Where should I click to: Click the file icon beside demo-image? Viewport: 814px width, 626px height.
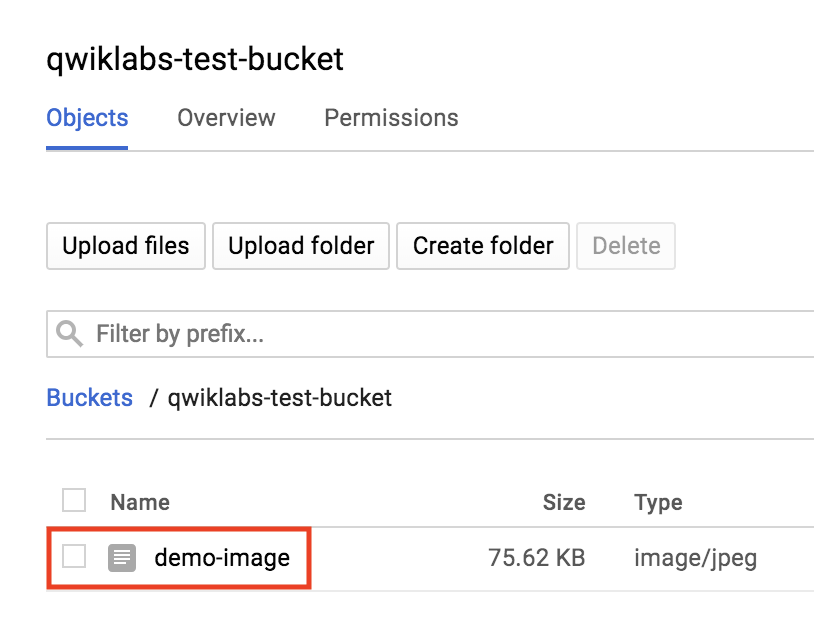pos(121,557)
